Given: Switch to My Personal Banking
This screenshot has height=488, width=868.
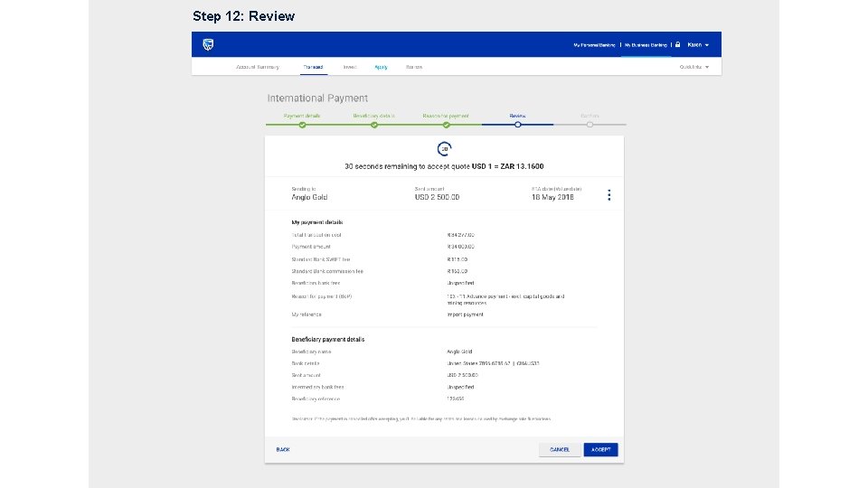Looking at the screenshot, I should click(x=594, y=45).
